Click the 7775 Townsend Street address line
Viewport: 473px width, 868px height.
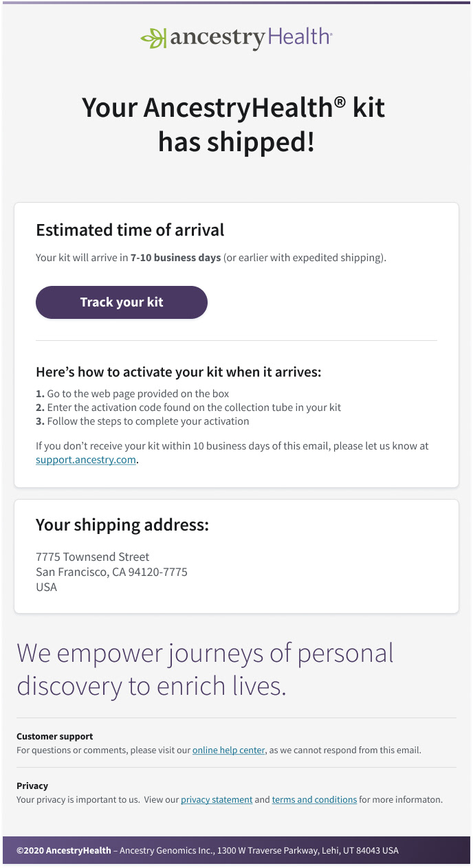click(92, 557)
